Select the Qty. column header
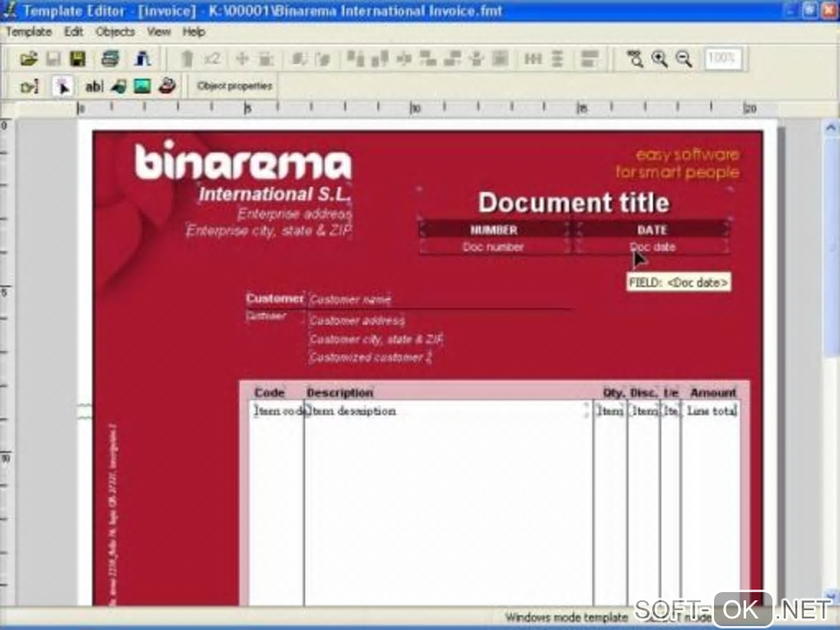This screenshot has width=840, height=630. coord(614,393)
